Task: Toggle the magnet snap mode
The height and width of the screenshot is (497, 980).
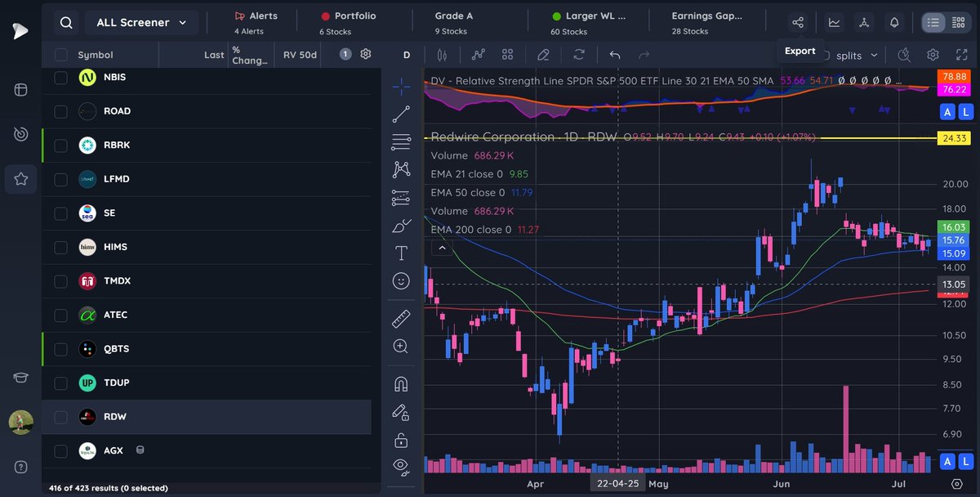Action: tap(401, 383)
